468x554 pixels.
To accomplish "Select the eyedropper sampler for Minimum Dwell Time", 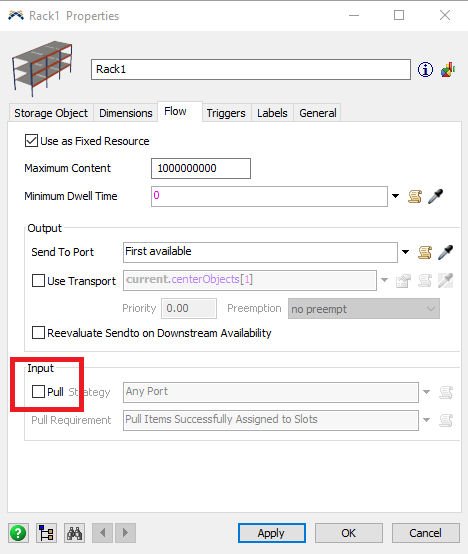I will pos(436,196).
